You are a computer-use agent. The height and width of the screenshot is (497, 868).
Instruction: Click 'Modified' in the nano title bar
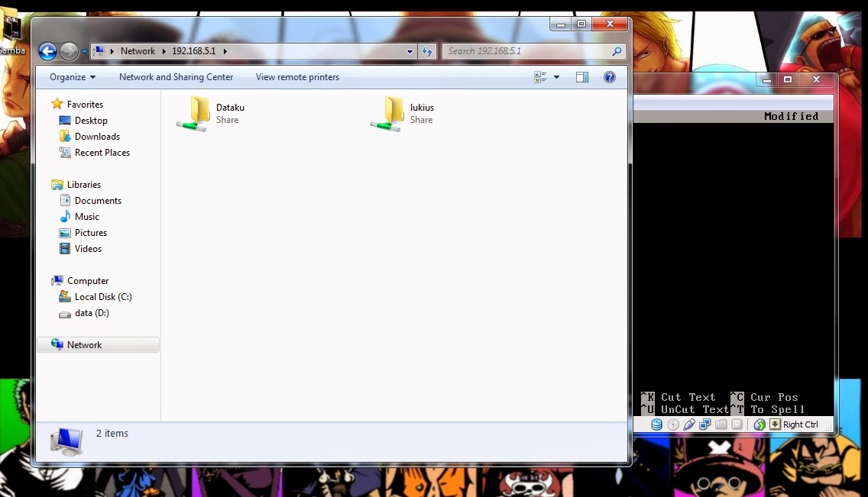pyautogui.click(x=791, y=116)
